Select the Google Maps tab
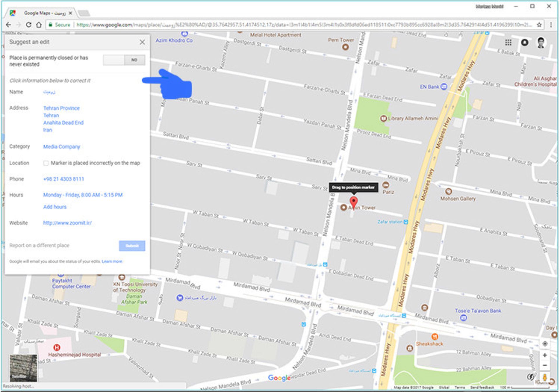Screen dimensions: 560x392 [x=41, y=13]
